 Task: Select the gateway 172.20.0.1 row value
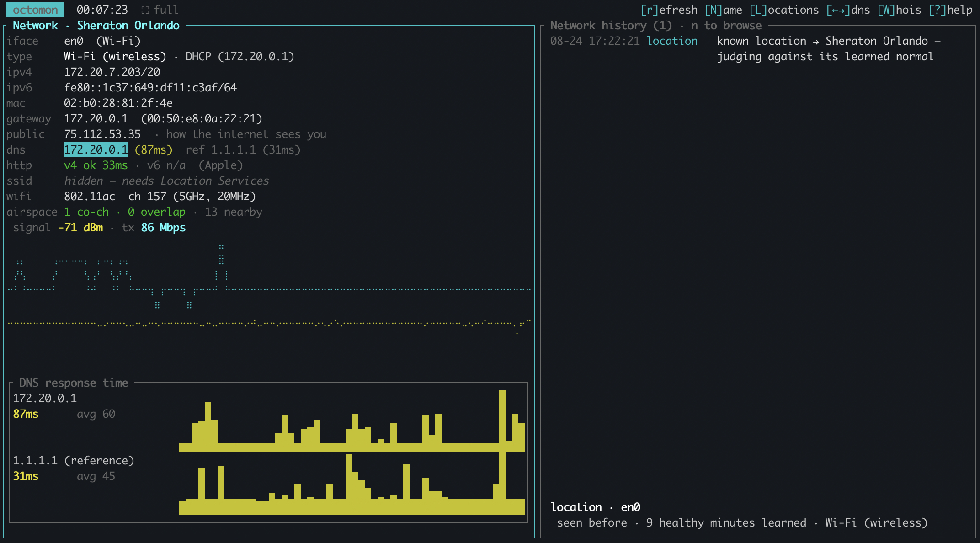tap(163, 118)
